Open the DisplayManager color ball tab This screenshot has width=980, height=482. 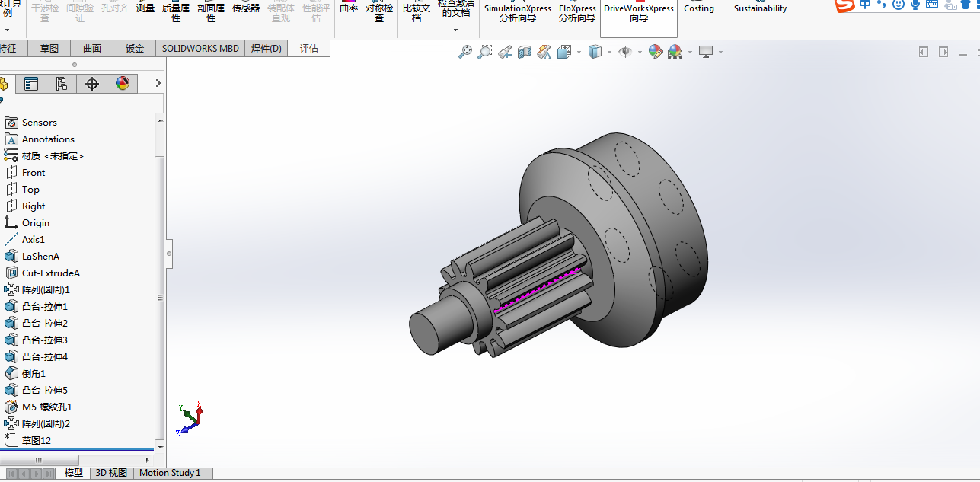click(x=123, y=84)
